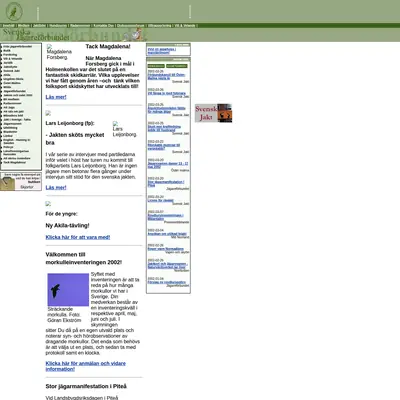Click the bird logo in the page header
The width and height of the screenshot is (400, 400).
click(14, 11)
